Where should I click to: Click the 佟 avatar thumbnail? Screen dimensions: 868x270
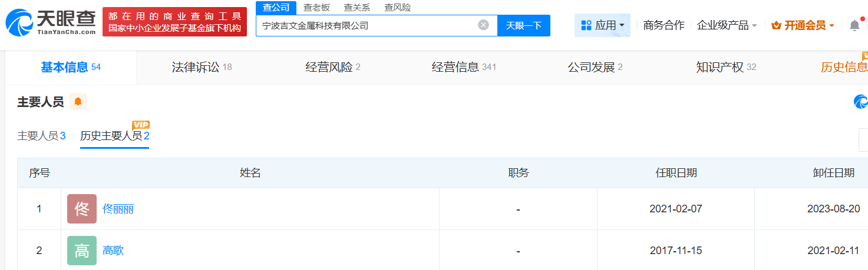(82, 209)
